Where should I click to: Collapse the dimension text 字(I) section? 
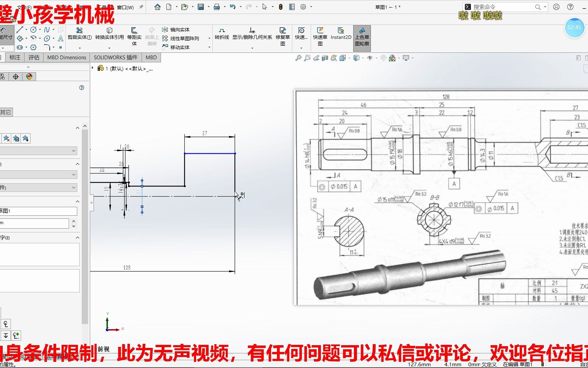[x=78, y=237]
